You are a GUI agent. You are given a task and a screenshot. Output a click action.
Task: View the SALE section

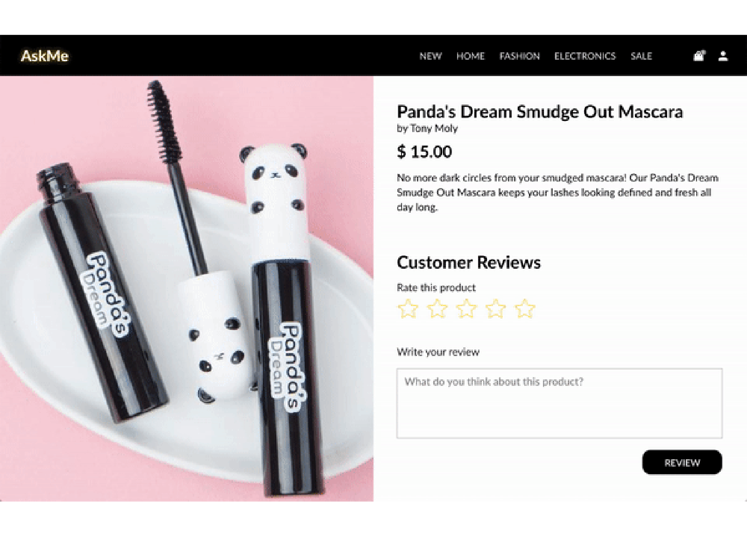(641, 56)
